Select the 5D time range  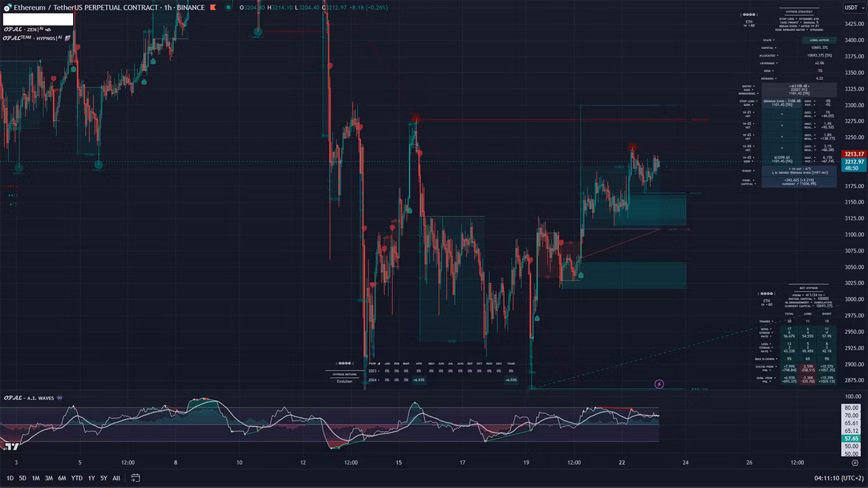pos(23,478)
